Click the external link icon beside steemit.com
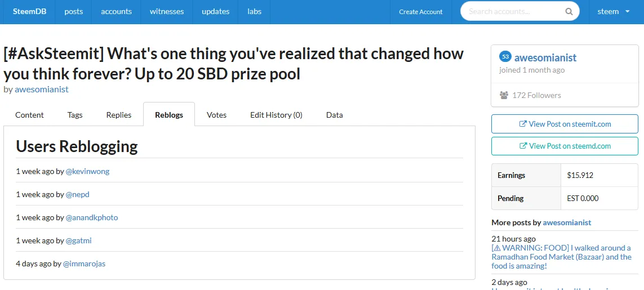Viewport: 644px width, 290px height. 523,124
